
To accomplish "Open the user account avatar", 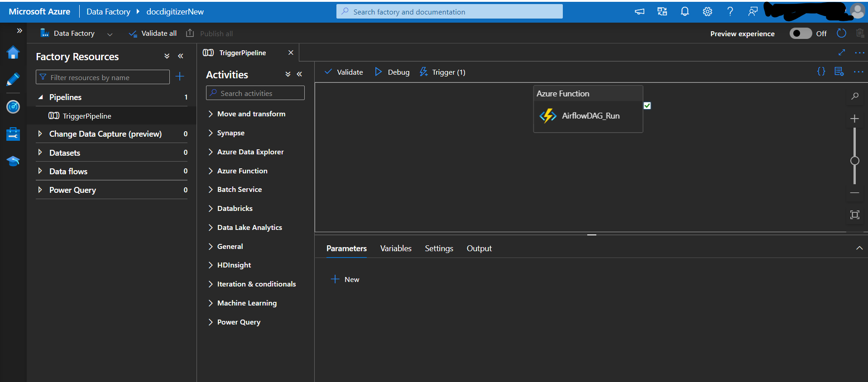I will tap(857, 11).
